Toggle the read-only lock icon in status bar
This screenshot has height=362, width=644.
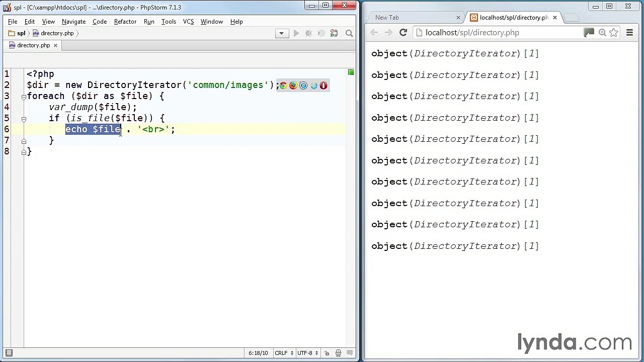327,353
